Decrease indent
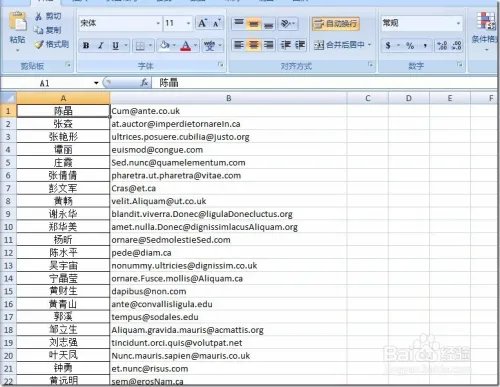 286,45
